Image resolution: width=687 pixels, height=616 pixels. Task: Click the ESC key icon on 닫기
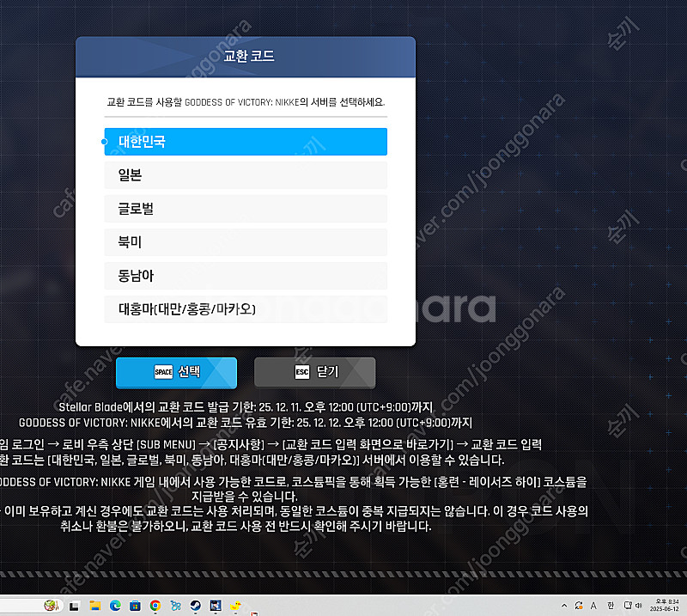click(x=302, y=372)
